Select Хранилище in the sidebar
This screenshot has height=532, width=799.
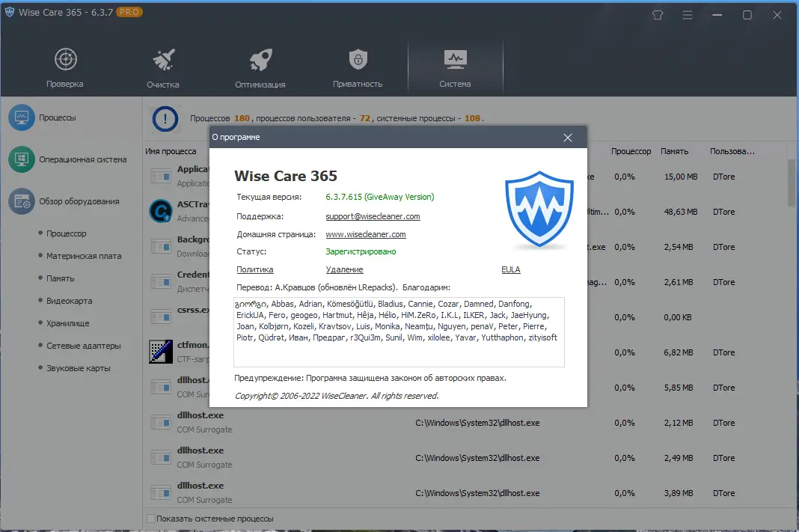click(x=68, y=323)
